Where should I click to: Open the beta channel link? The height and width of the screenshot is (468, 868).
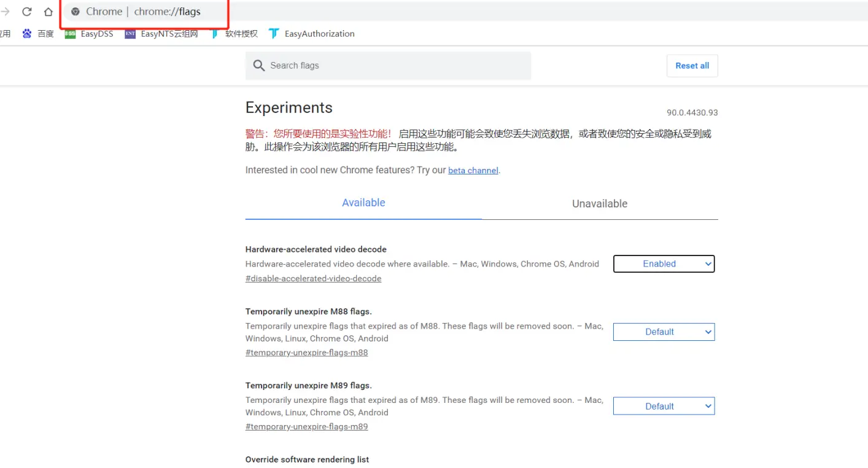pyautogui.click(x=473, y=171)
